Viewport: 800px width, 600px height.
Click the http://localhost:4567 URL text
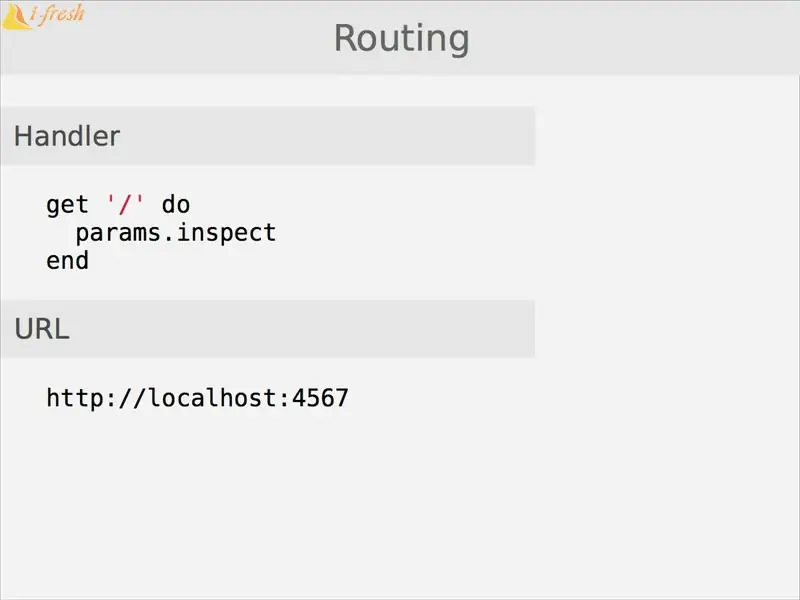tap(197, 398)
